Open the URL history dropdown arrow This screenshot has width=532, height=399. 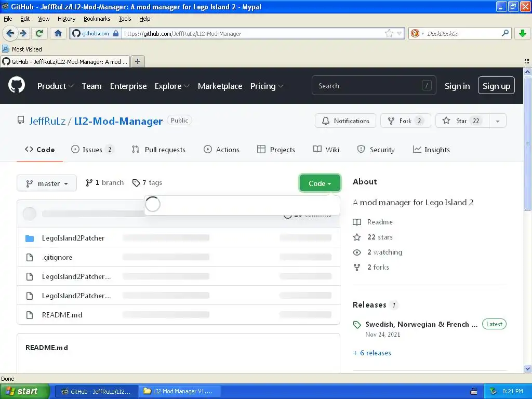point(400,33)
